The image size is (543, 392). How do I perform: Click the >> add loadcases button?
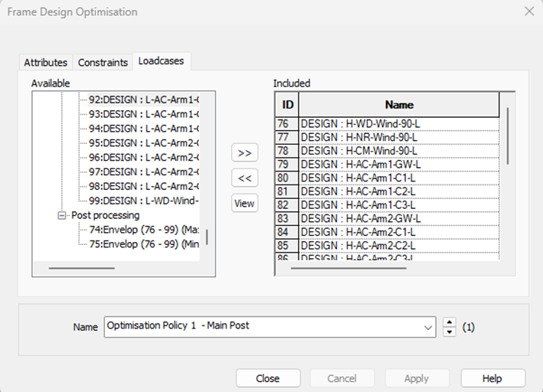(244, 152)
